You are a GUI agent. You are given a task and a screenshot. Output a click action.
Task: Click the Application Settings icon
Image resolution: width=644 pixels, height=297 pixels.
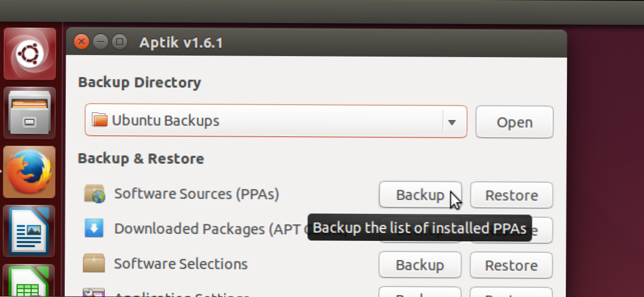tap(94, 293)
